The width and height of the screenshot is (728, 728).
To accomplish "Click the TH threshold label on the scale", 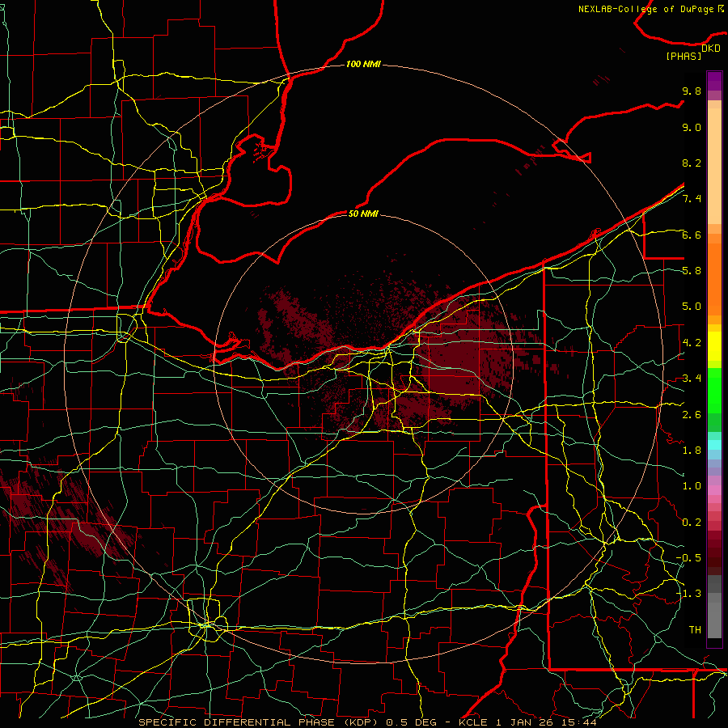I will 695,630.
